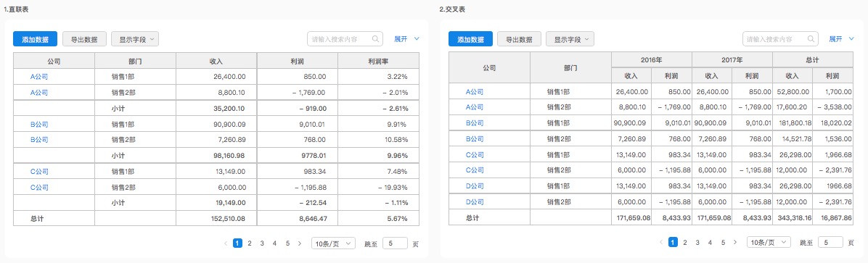Screen dimensions: 868x263
Task: Select page 2 in 交叉表 pagination
Action: (685, 243)
